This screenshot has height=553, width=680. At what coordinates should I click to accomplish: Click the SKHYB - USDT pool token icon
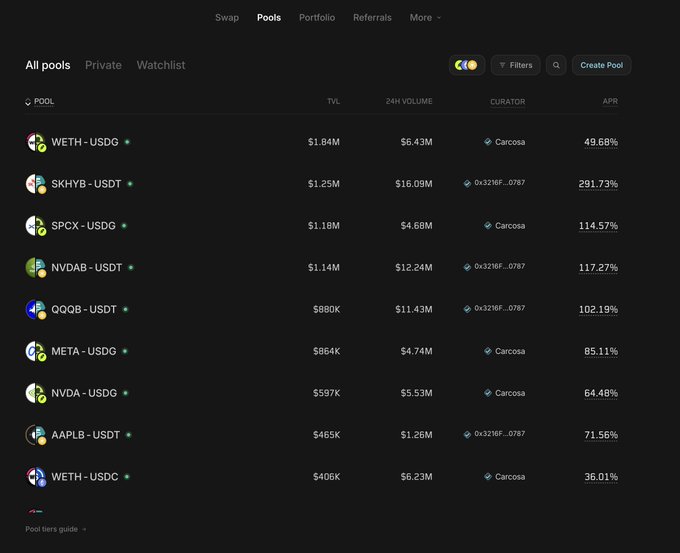36,184
